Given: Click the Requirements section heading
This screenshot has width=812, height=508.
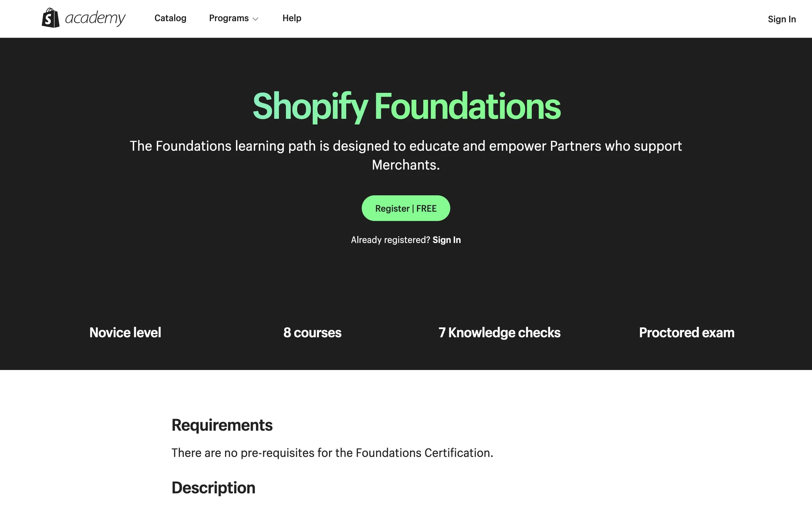Looking at the screenshot, I should [222, 425].
